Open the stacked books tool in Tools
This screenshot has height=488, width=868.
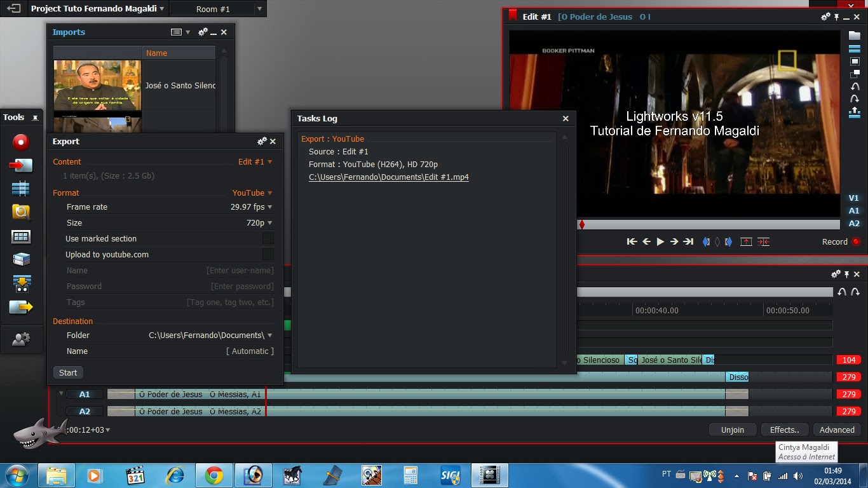(21, 259)
